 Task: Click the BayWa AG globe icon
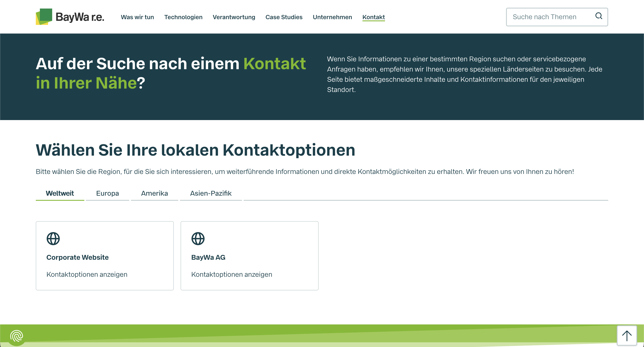pos(198,239)
